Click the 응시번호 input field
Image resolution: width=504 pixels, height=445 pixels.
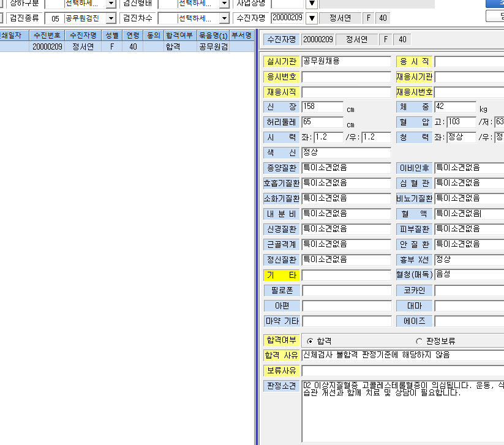click(x=346, y=77)
